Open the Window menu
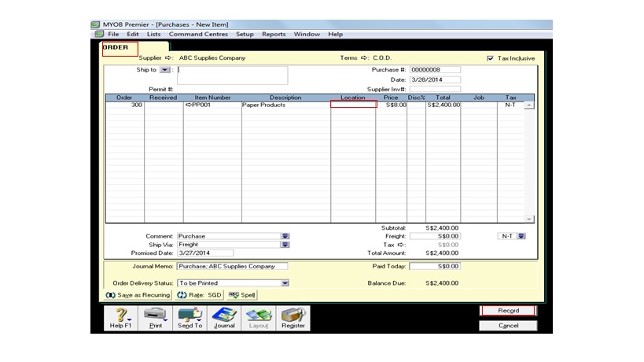This screenshot has width=644, height=362. (x=307, y=34)
